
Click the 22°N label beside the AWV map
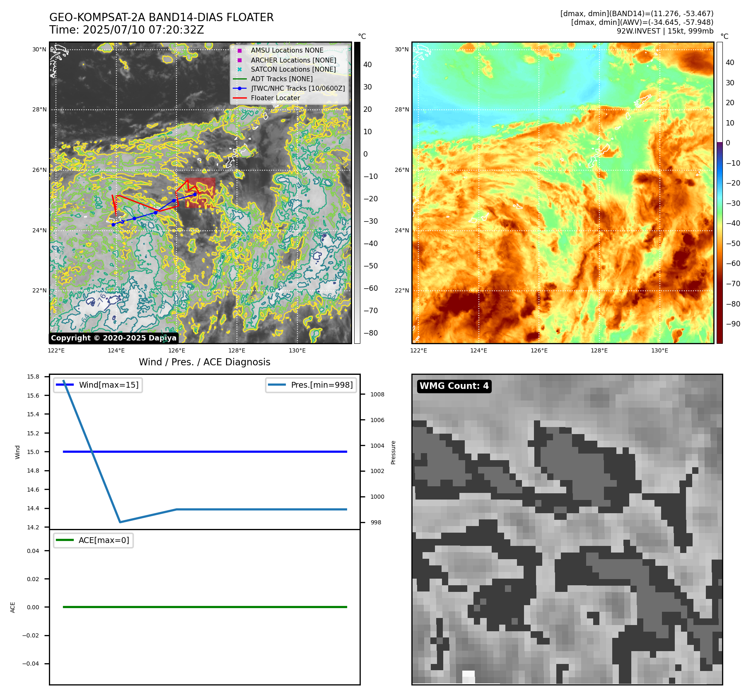pos(402,291)
